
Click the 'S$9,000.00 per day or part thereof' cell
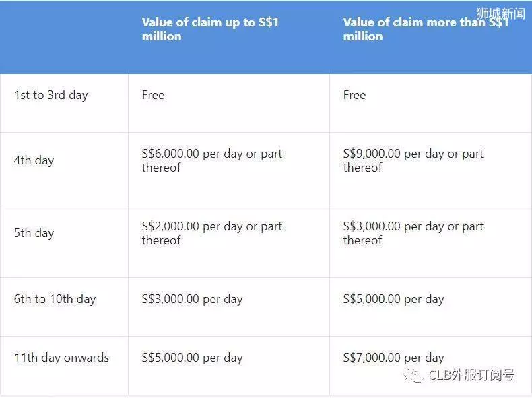(413, 160)
